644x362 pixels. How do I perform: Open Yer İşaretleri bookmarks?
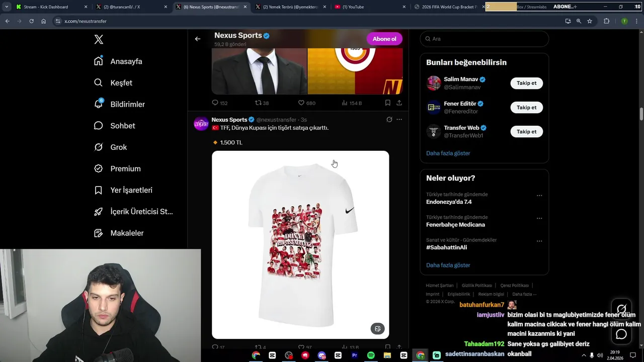click(123, 190)
